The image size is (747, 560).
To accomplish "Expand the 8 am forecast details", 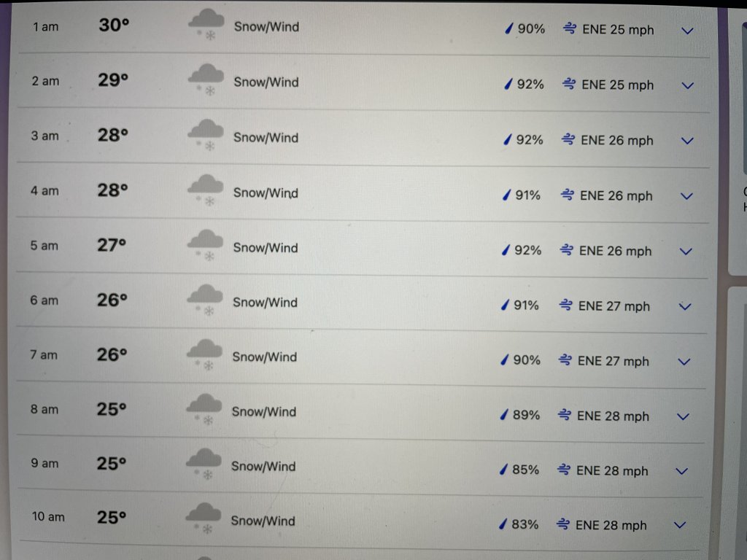I will click(x=683, y=417).
